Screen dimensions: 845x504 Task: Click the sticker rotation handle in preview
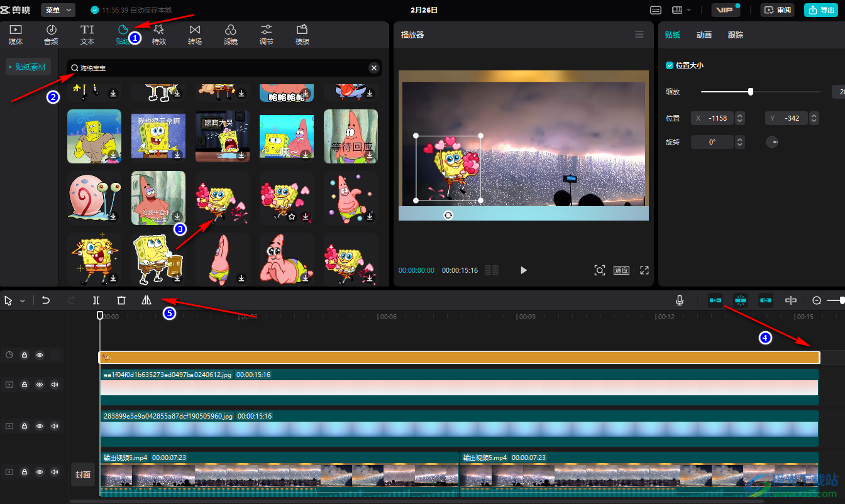pyautogui.click(x=448, y=215)
